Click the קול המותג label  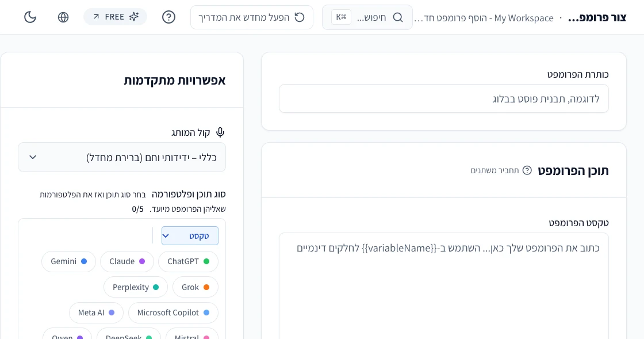[x=190, y=132]
